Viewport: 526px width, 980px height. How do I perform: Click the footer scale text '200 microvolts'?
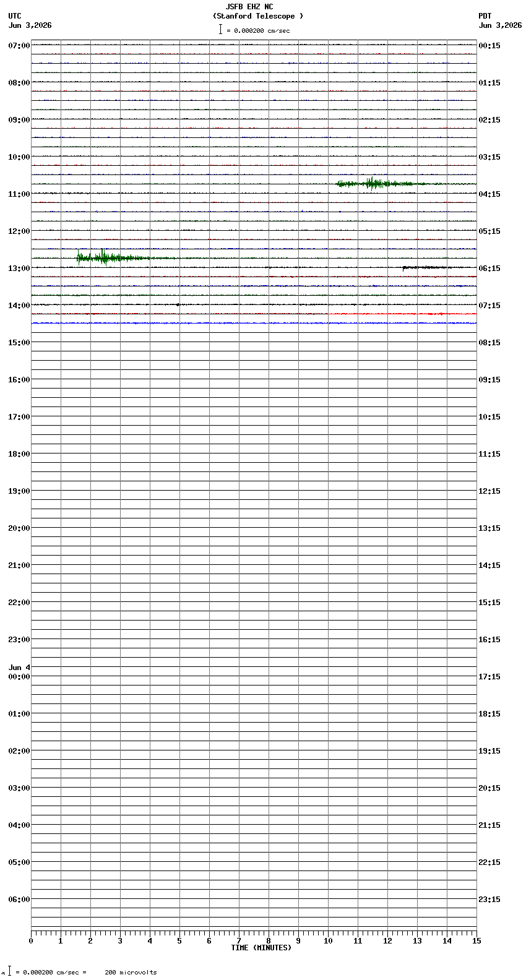pyautogui.click(x=131, y=973)
